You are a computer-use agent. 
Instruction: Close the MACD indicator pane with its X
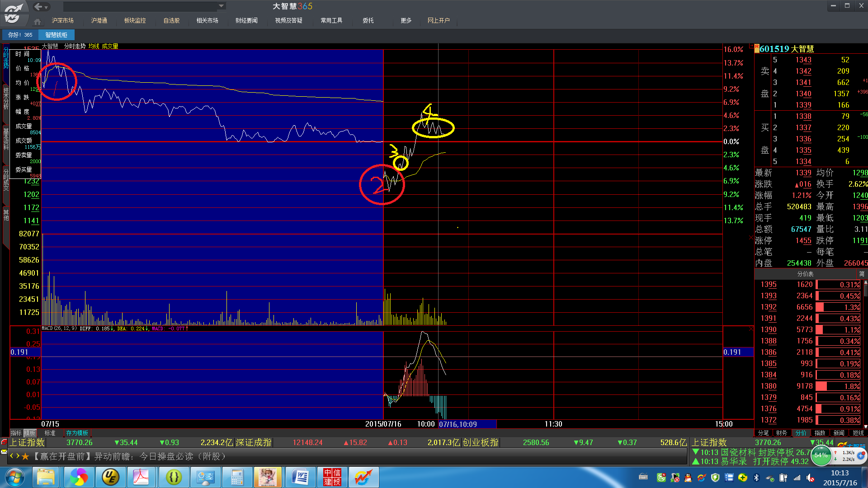click(751, 329)
